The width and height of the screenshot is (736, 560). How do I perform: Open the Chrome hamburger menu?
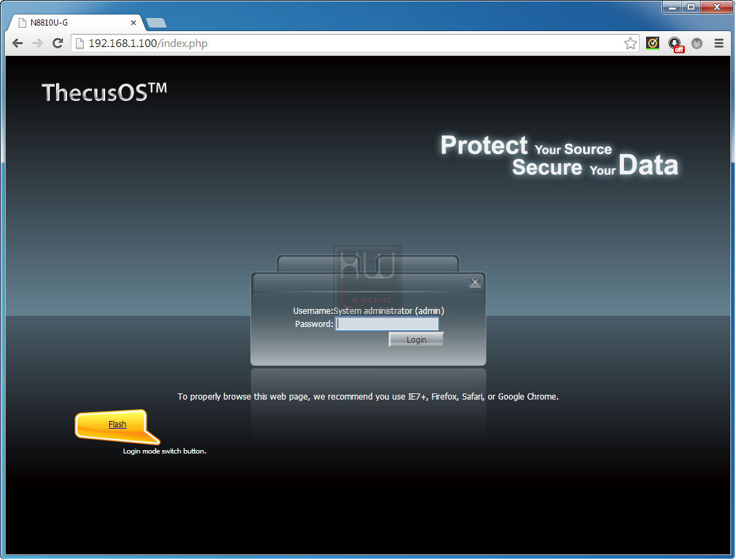pyautogui.click(x=719, y=43)
